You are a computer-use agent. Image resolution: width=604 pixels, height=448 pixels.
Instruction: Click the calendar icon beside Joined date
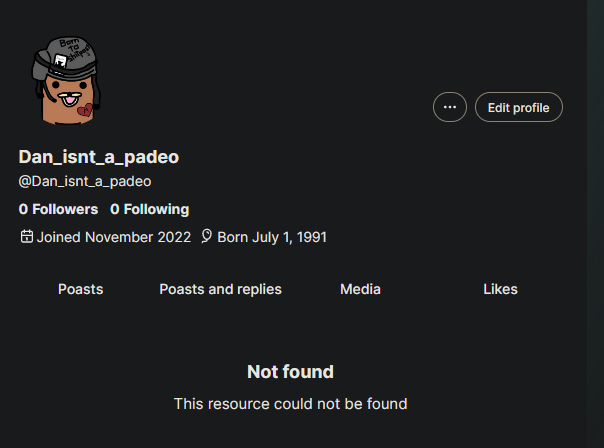pyautogui.click(x=27, y=237)
